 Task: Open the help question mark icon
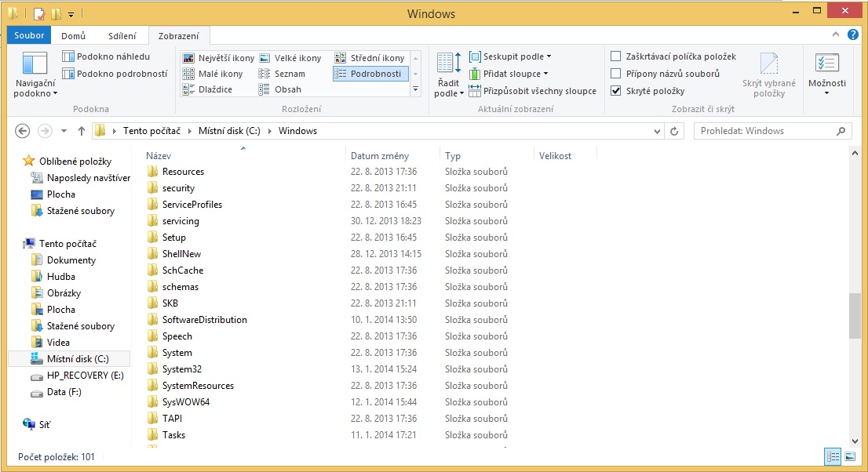(853, 34)
